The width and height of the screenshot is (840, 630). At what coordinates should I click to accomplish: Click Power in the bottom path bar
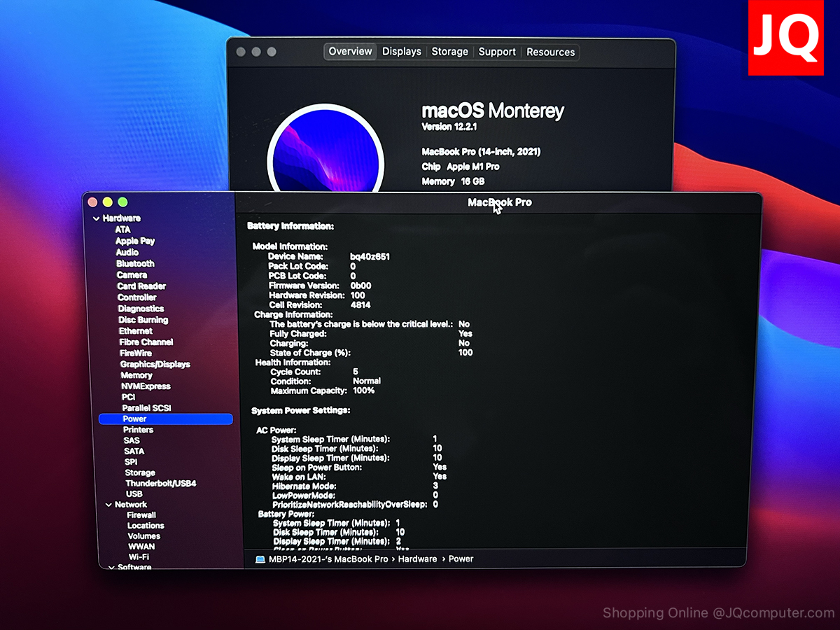click(461, 559)
